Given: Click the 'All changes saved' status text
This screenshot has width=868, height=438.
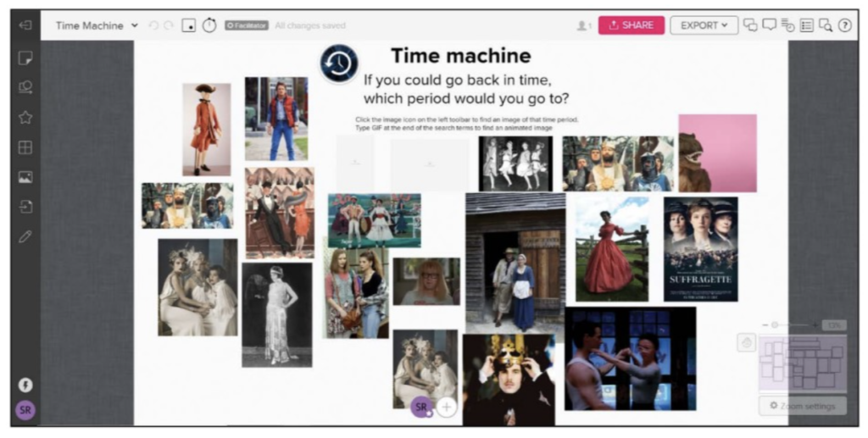Looking at the screenshot, I should coord(310,25).
